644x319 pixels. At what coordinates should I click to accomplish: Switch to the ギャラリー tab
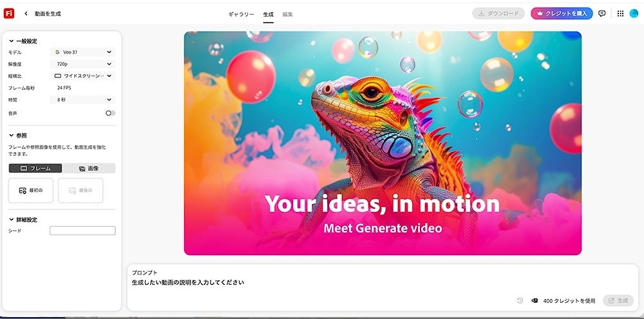pyautogui.click(x=241, y=14)
